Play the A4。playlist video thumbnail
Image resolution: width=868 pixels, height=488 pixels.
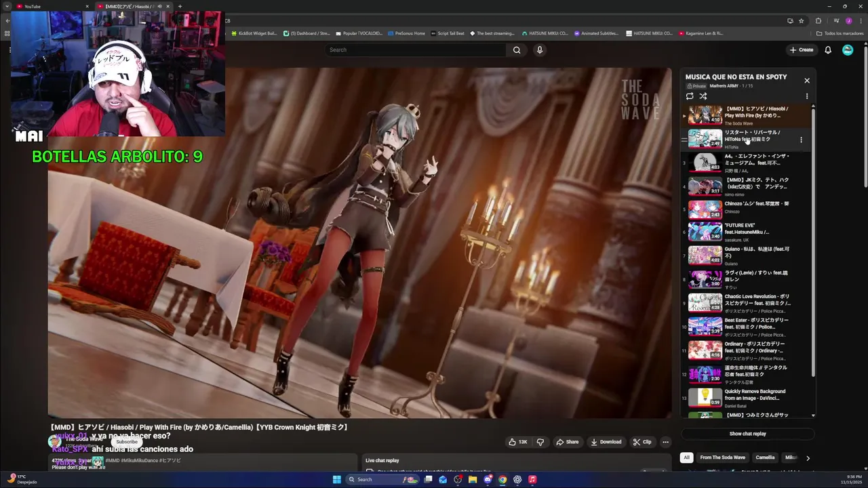click(x=705, y=163)
